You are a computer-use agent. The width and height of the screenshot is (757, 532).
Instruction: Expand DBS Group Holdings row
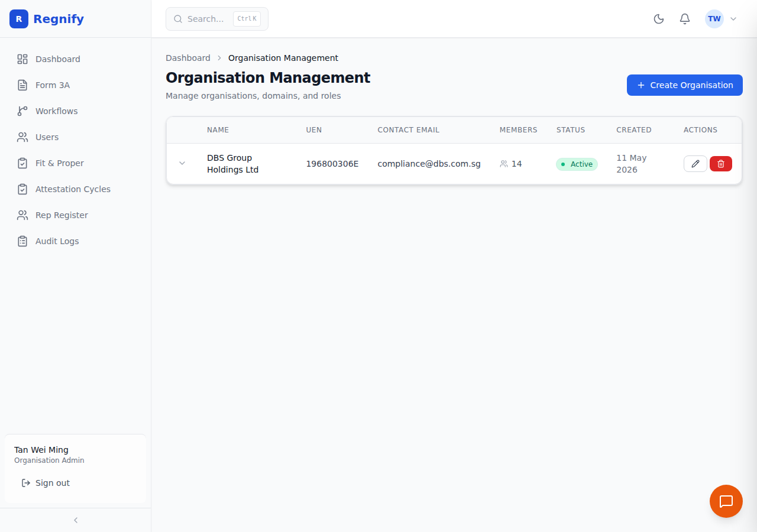tap(182, 163)
